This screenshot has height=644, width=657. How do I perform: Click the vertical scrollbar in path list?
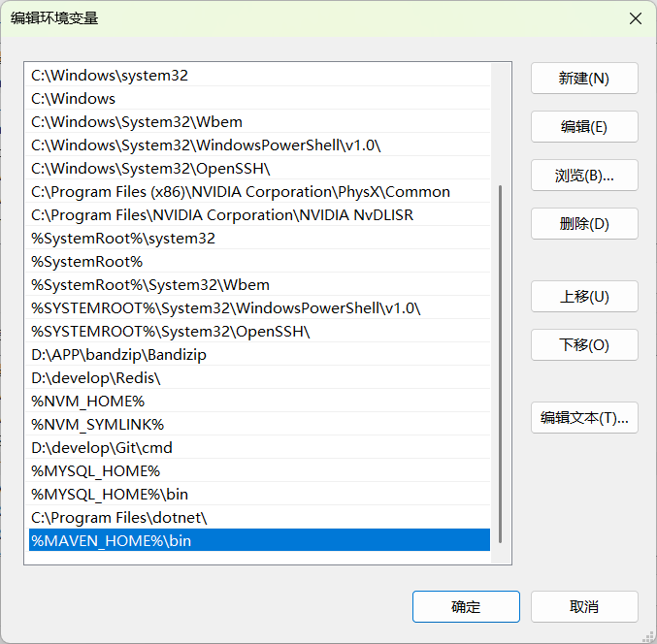click(x=501, y=364)
